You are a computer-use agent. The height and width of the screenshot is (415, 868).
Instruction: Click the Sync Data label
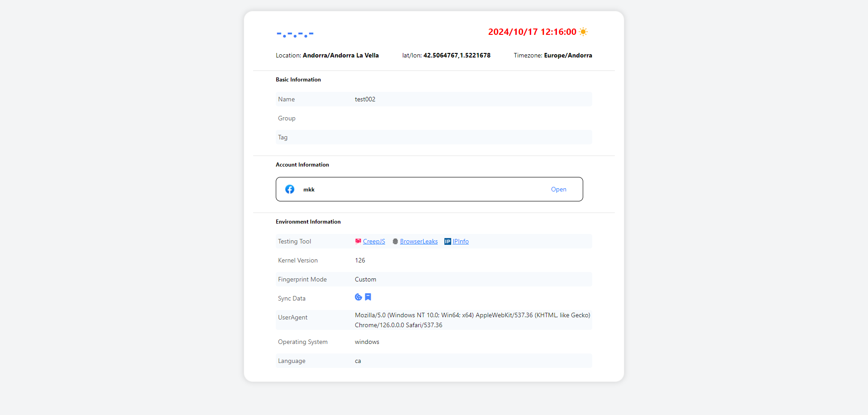pyautogui.click(x=292, y=298)
